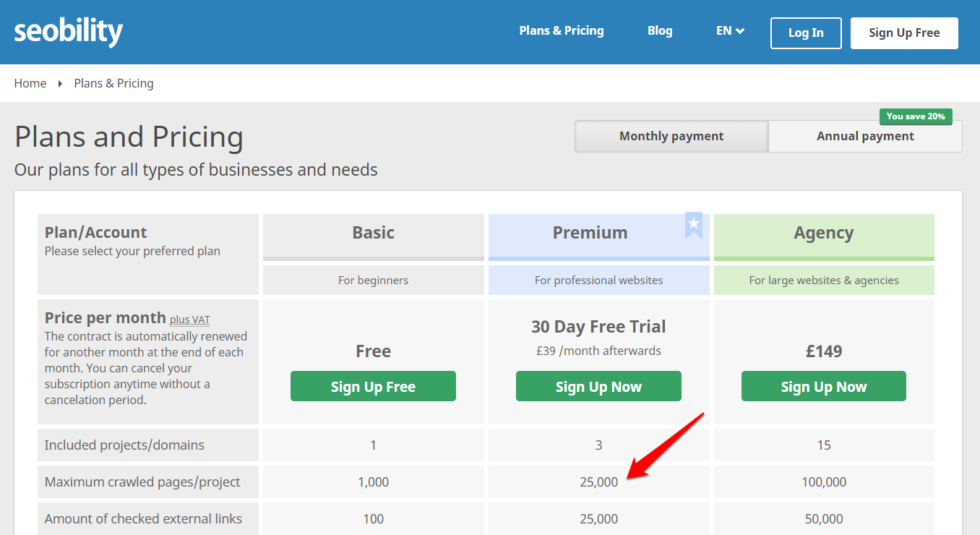Open the Plans & Pricing menu item
The height and width of the screenshot is (535, 980).
562,31
